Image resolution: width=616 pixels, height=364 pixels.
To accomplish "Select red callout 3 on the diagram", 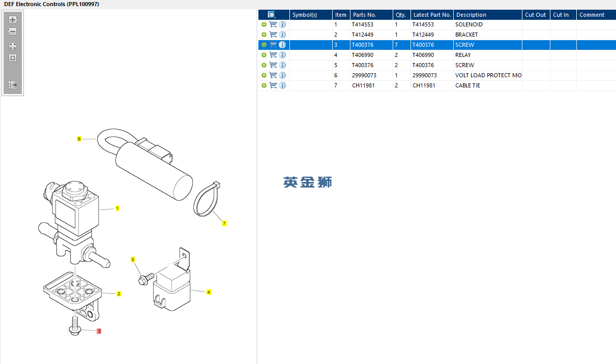I will [x=99, y=331].
